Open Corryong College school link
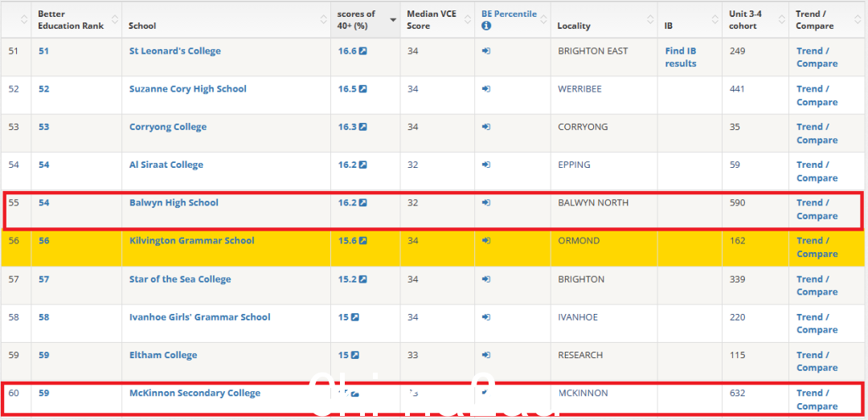The height and width of the screenshot is (420, 868). click(x=168, y=127)
